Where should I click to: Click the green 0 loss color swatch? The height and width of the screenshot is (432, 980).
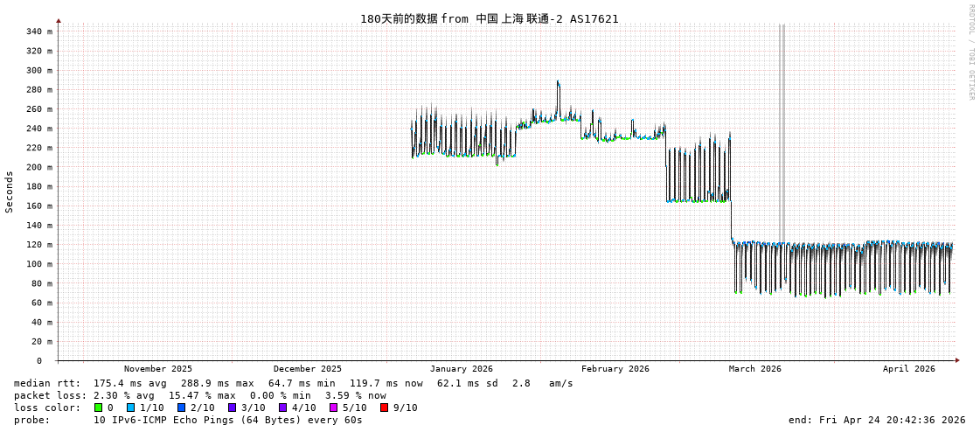point(99,408)
